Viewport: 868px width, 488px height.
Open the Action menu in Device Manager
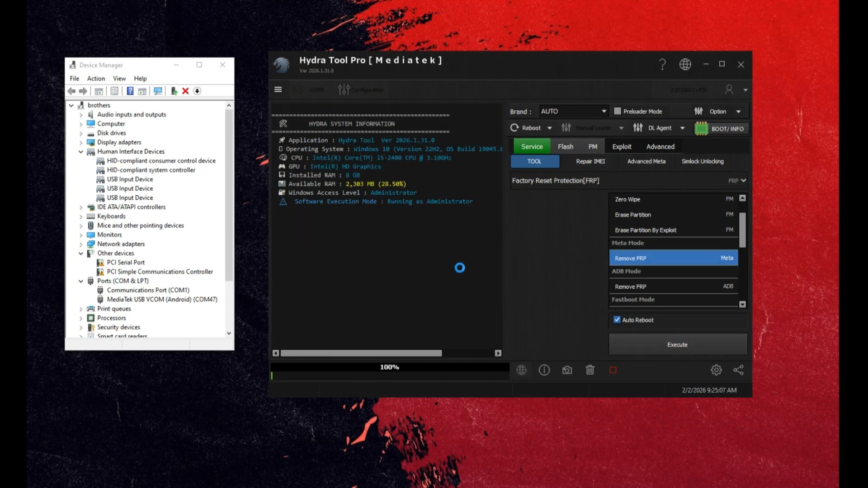click(96, 78)
